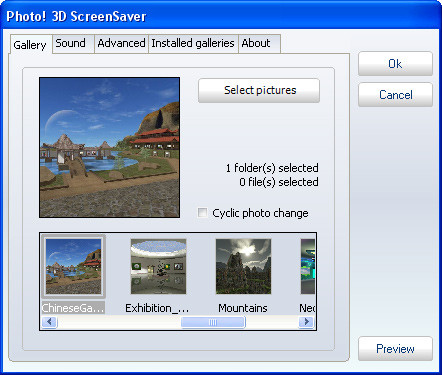Click the 'Mountains' gallery label

pos(243,308)
